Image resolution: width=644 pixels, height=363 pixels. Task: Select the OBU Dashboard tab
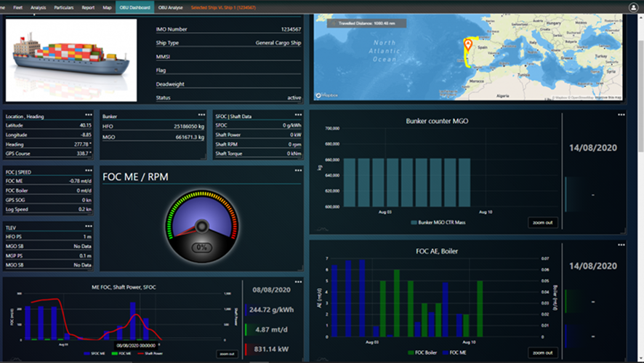click(x=134, y=7)
